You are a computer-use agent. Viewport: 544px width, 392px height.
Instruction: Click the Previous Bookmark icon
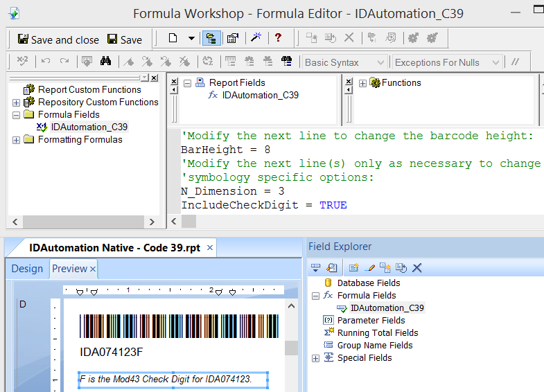click(166, 62)
